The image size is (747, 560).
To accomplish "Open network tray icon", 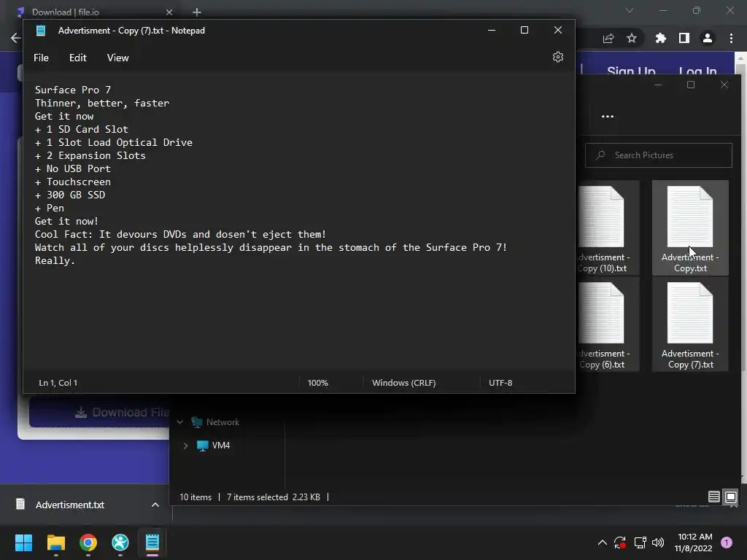I will pos(640,542).
